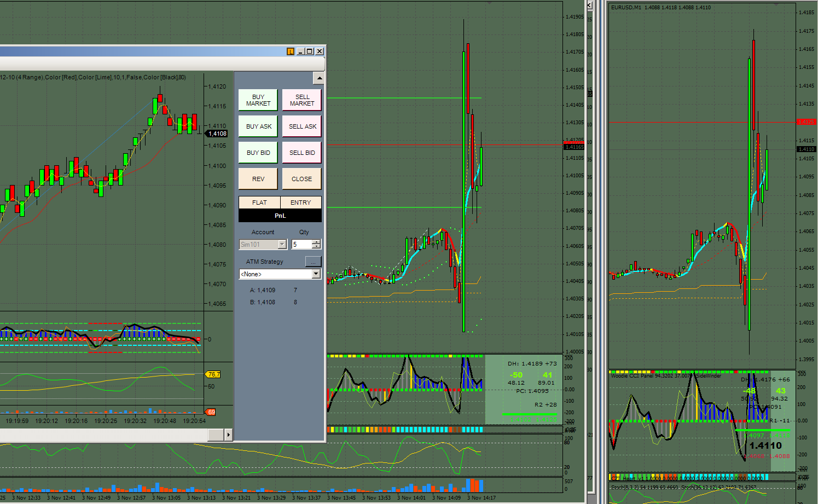Reverse position with the REV button
The width and height of the screenshot is (818, 504).
pos(258,179)
